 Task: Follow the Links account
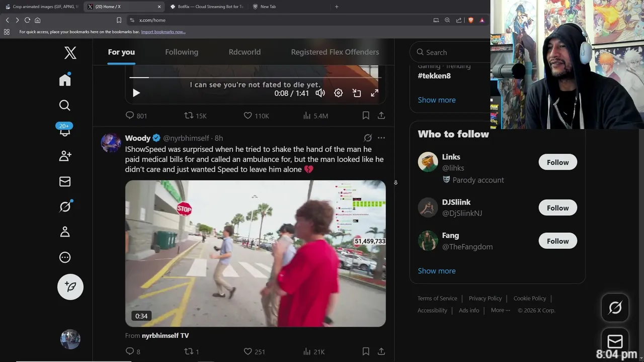557,162
